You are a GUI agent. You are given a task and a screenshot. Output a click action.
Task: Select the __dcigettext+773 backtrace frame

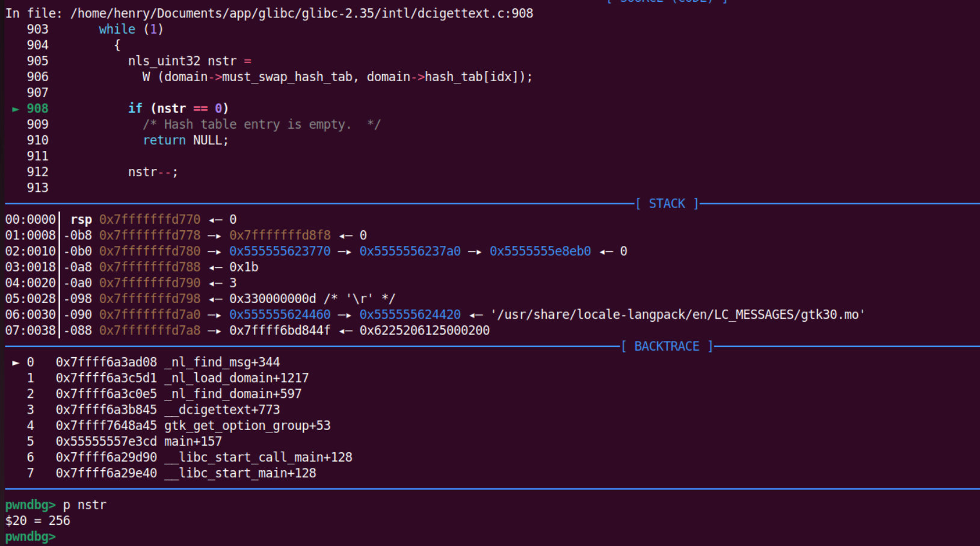[x=222, y=409]
